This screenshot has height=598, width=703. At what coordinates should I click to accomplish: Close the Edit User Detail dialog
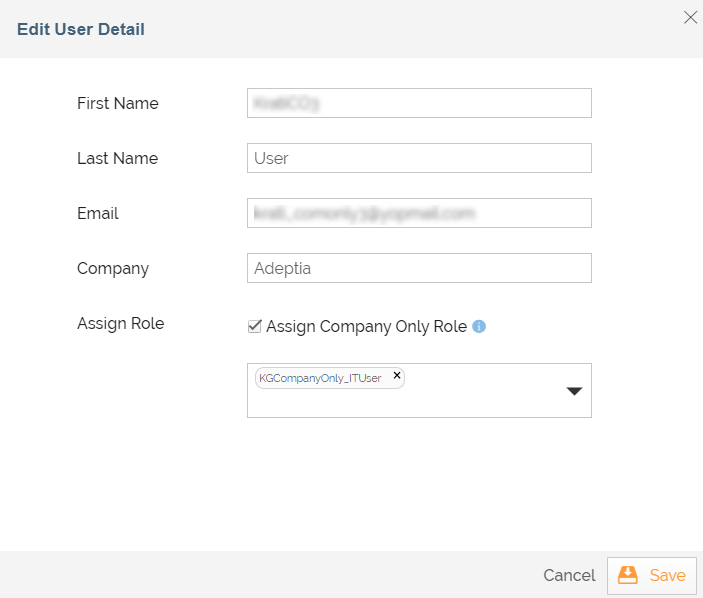click(x=690, y=17)
